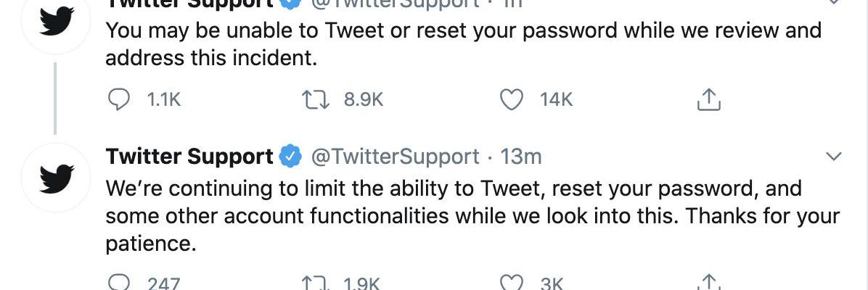Viewport: 868px width, 290px height.
Task: Click the @TwitterSupport handle link
Action: [395, 157]
